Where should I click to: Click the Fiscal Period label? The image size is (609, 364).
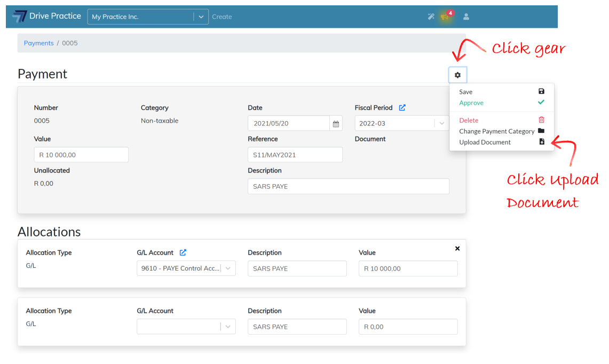[x=374, y=108]
